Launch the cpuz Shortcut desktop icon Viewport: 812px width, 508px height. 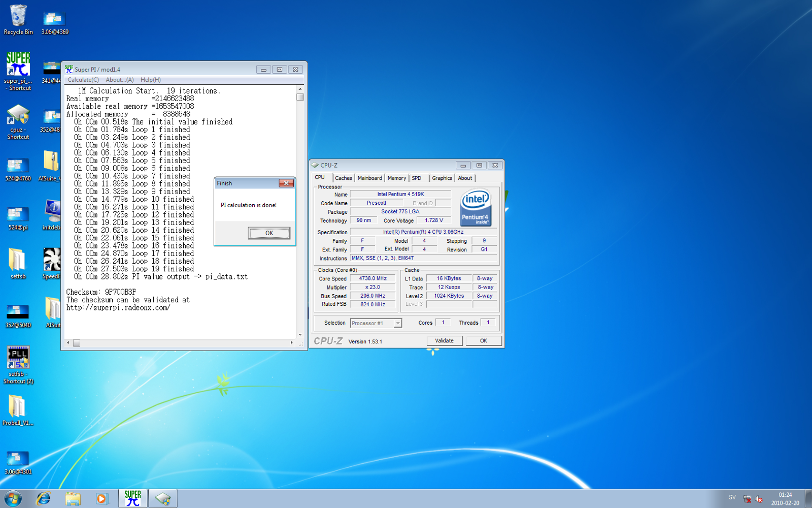18,122
